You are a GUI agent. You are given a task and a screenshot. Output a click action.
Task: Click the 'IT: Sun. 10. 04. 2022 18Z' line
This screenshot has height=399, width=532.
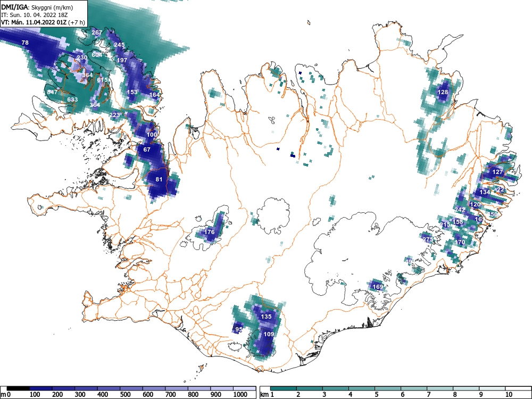(34, 15)
